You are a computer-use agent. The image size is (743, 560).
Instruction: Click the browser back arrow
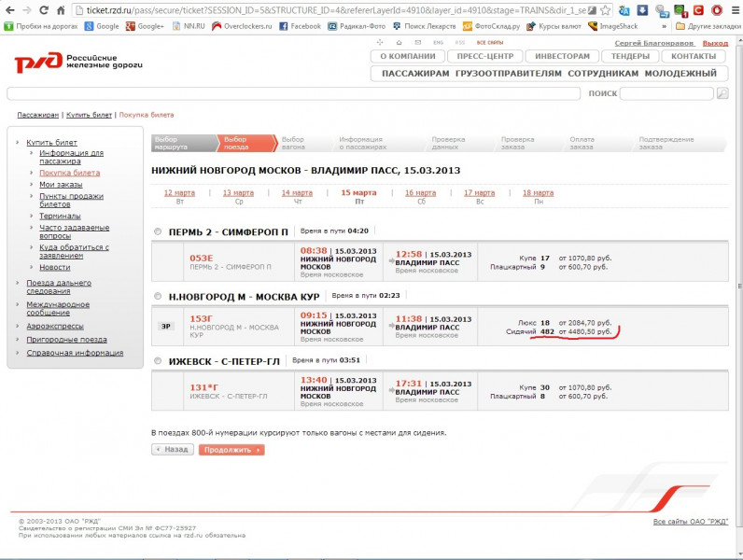(x=10, y=10)
